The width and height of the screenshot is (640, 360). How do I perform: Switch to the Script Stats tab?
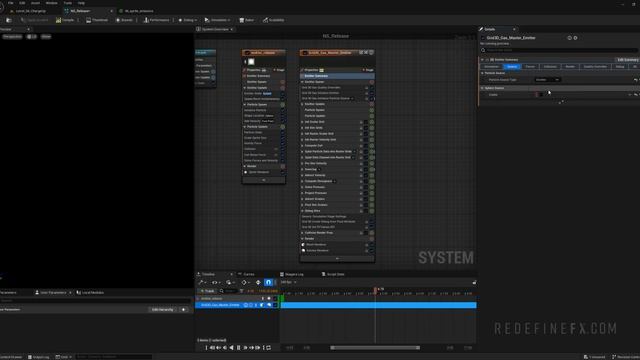coord(333,274)
